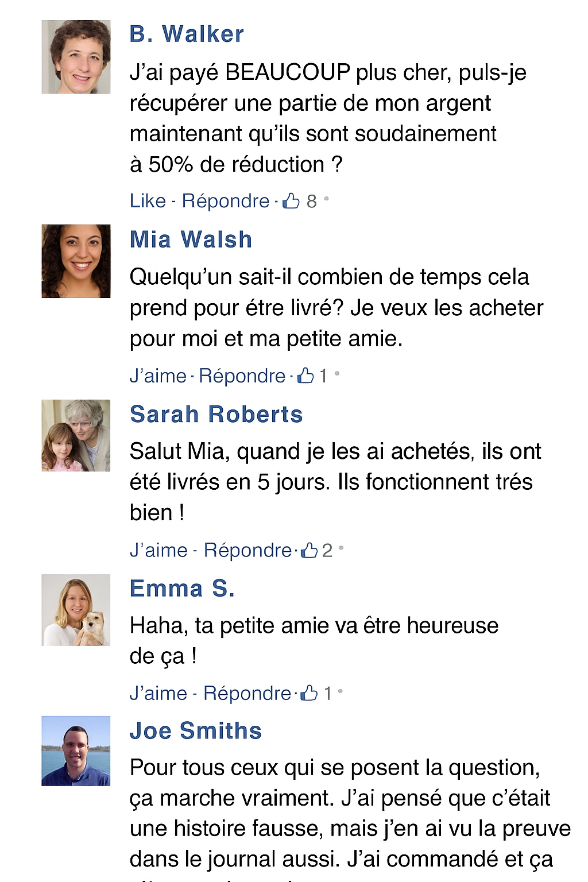This screenshot has width=588, height=882.
Task: Open Mia Walsh's profile picture
Action: point(76,261)
